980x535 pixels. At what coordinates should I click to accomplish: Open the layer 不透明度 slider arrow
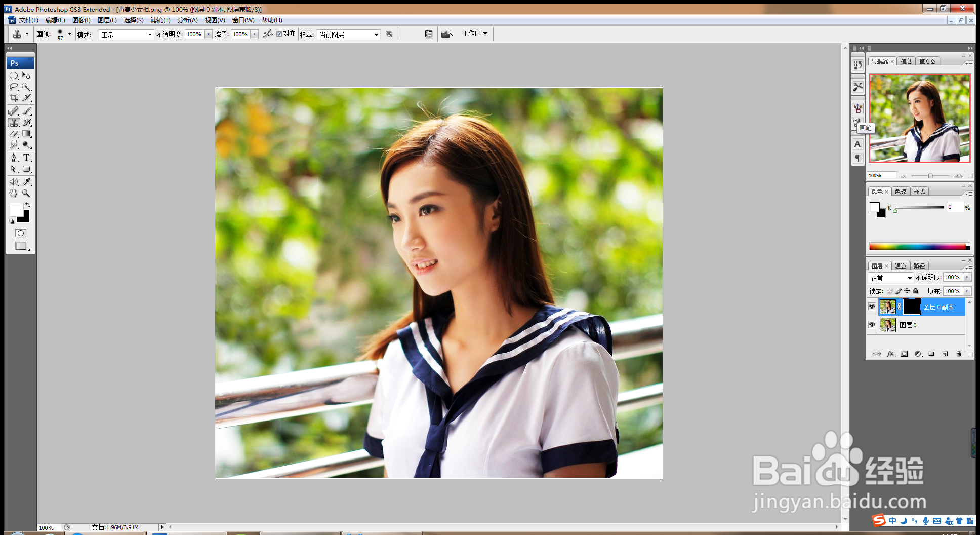967,277
